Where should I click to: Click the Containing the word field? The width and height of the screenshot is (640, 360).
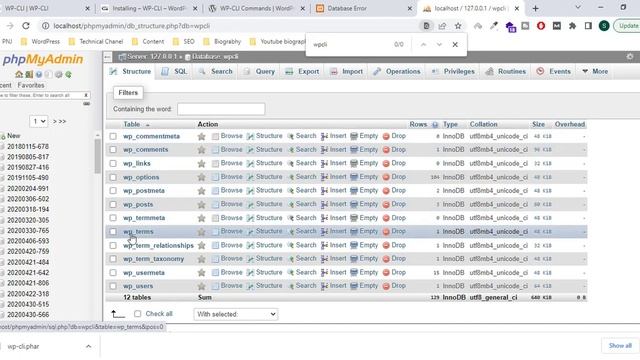point(221,109)
